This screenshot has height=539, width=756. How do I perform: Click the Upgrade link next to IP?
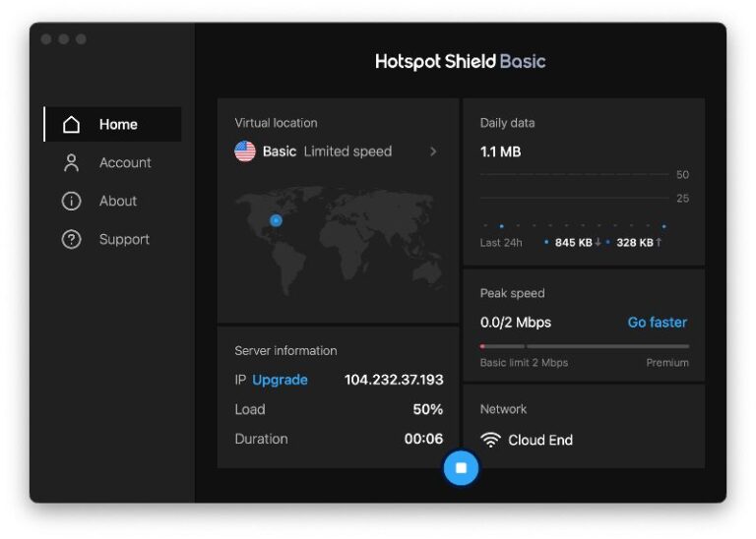pos(280,380)
